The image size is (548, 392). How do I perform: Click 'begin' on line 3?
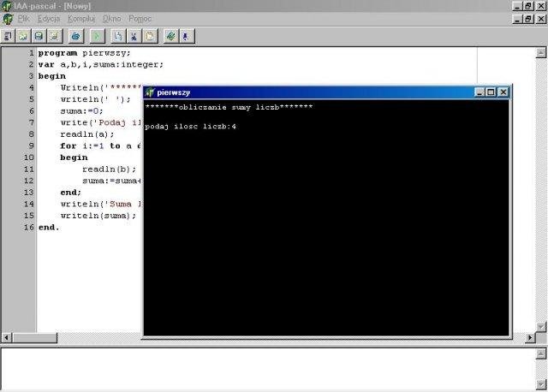point(52,76)
